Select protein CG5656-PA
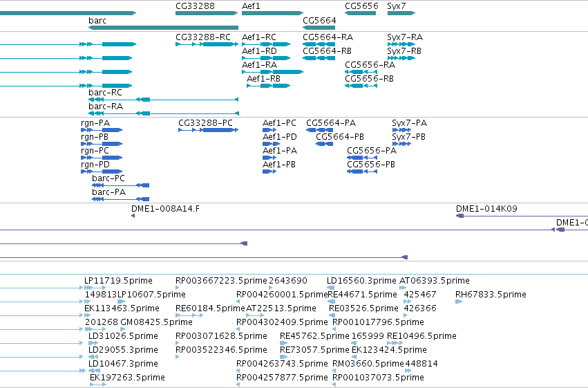 tap(362, 158)
